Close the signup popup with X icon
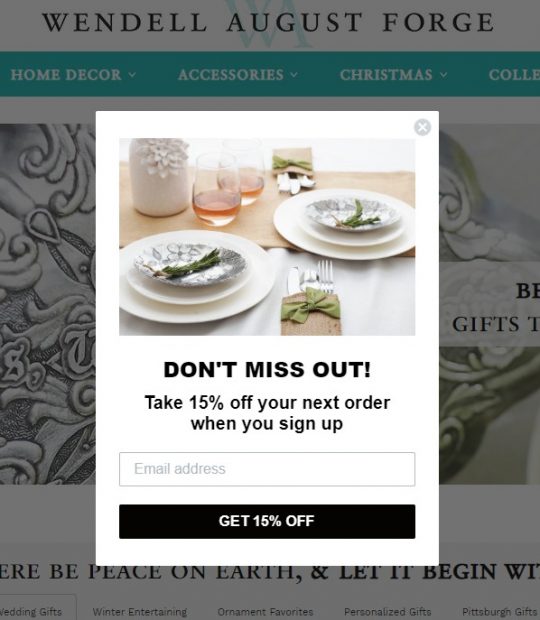Image resolution: width=540 pixels, height=620 pixels. tap(422, 127)
